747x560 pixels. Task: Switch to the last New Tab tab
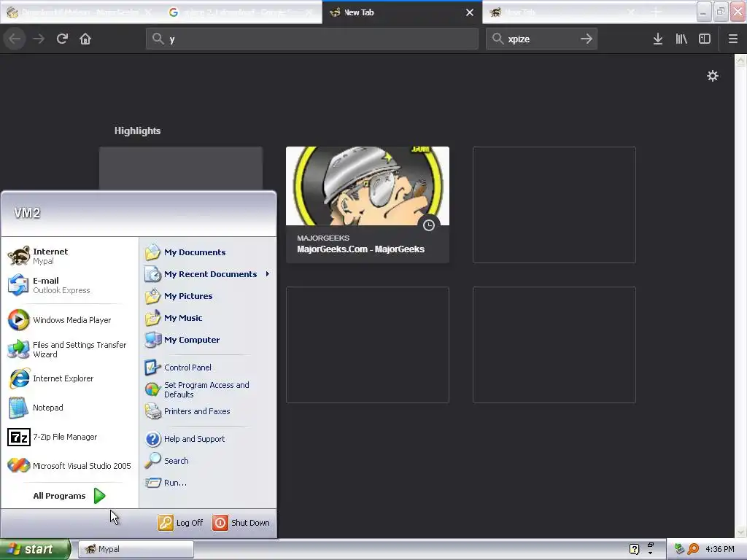564,12
